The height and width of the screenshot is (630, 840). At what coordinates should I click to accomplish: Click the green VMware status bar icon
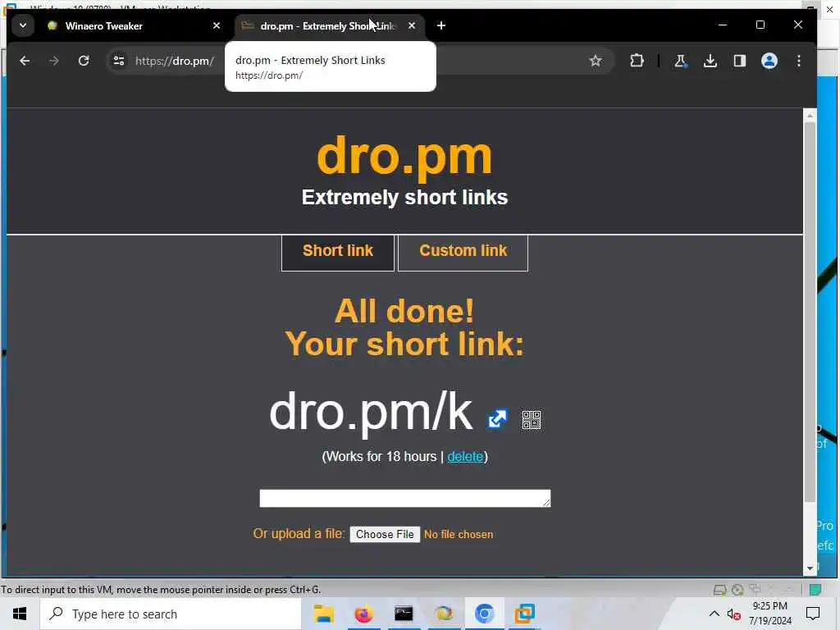click(x=815, y=590)
